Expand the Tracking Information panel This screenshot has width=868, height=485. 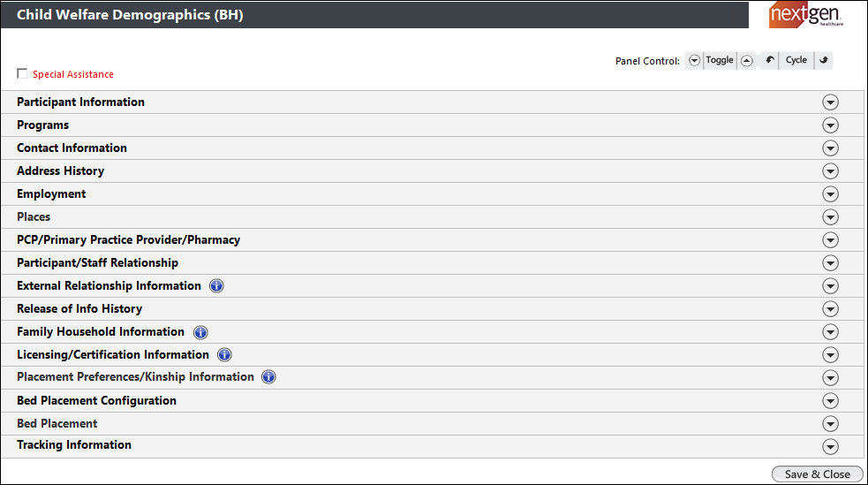(x=829, y=446)
